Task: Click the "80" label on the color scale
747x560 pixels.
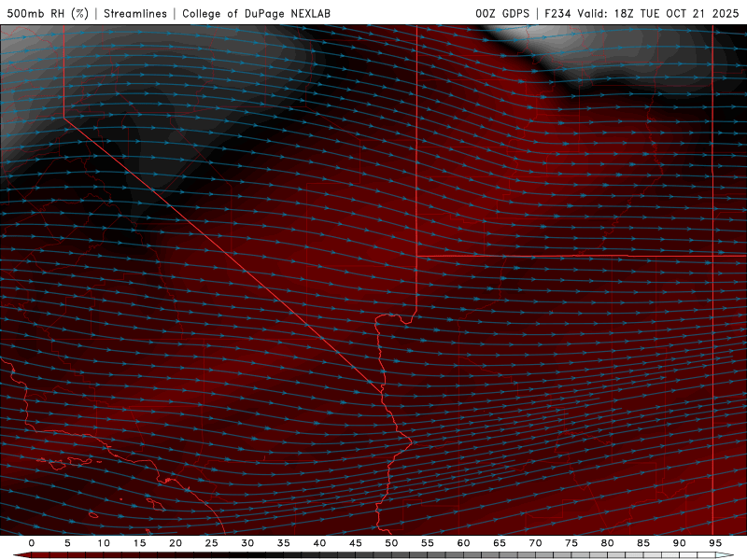Action: (x=608, y=543)
